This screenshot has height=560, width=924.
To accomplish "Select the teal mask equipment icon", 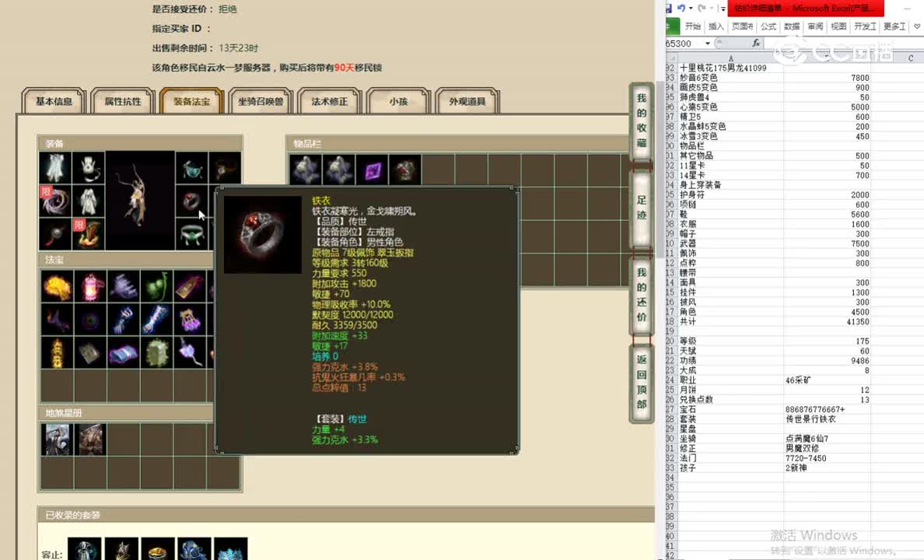I will (x=191, y=167).
